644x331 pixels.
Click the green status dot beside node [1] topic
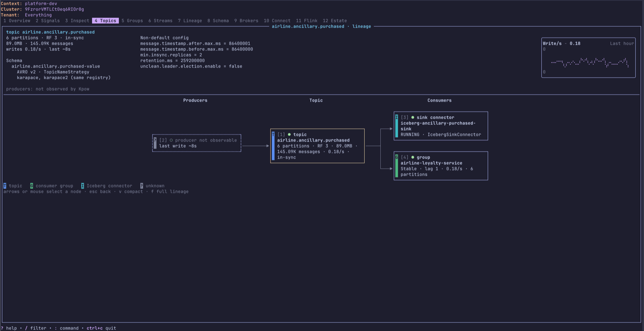(289, 135)
